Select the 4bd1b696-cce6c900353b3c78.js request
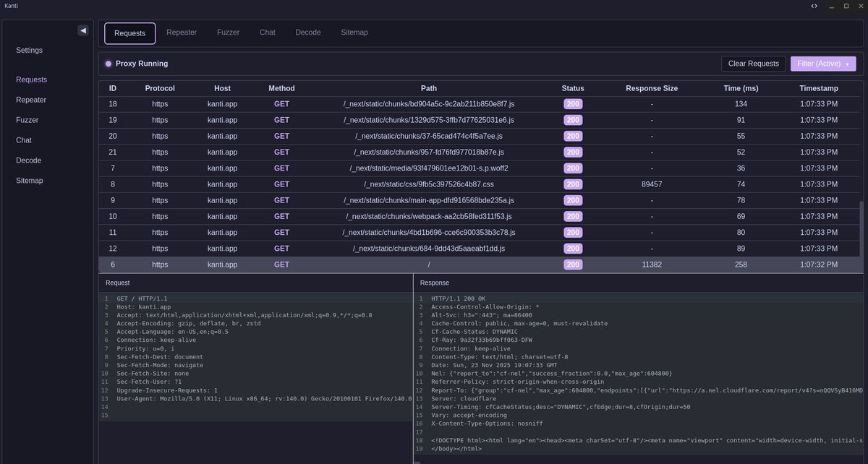Screen dimensions: 868x464 (429, 232)
